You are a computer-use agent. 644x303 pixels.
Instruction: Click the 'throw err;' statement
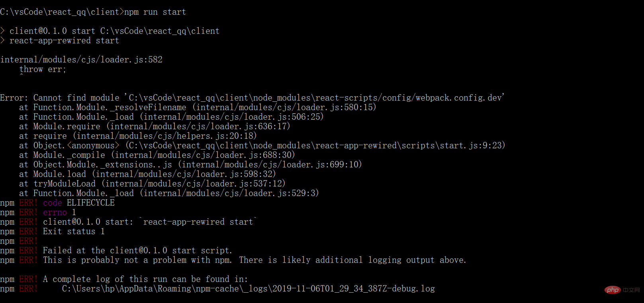pos(43,69)
